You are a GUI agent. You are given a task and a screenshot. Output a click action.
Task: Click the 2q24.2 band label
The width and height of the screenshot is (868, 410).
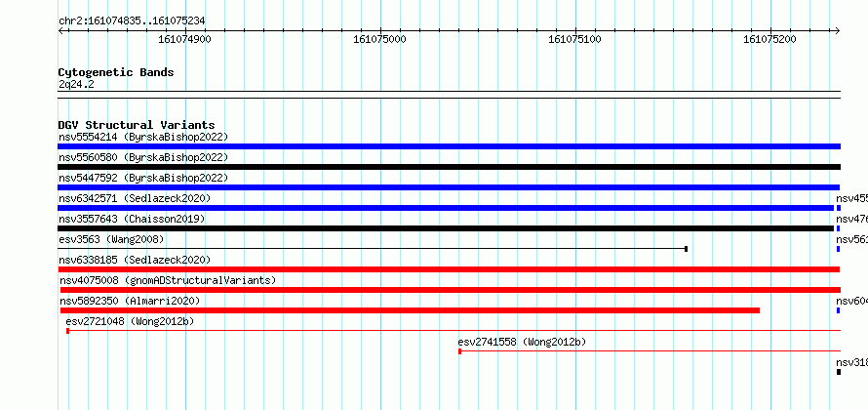pos(76,84)
